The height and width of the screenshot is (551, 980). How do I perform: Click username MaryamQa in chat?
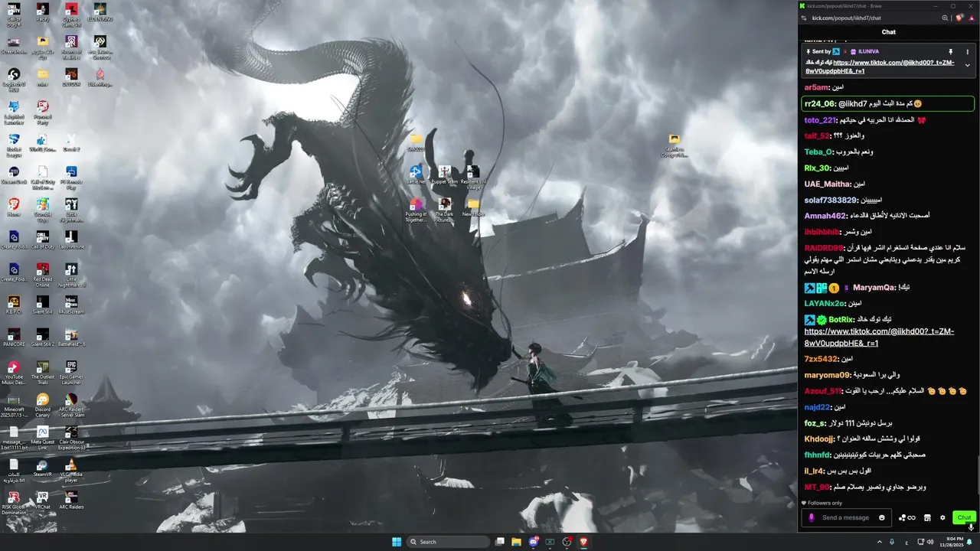pos(874,288)
